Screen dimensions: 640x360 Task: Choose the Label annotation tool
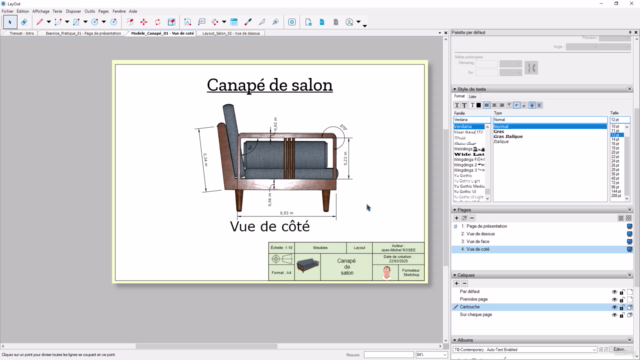201,22
